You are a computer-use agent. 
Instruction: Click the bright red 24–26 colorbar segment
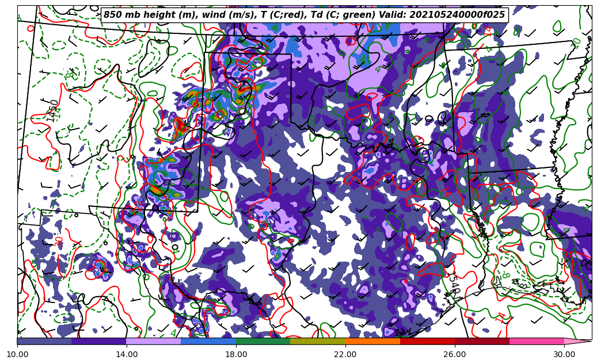[427, 341]
